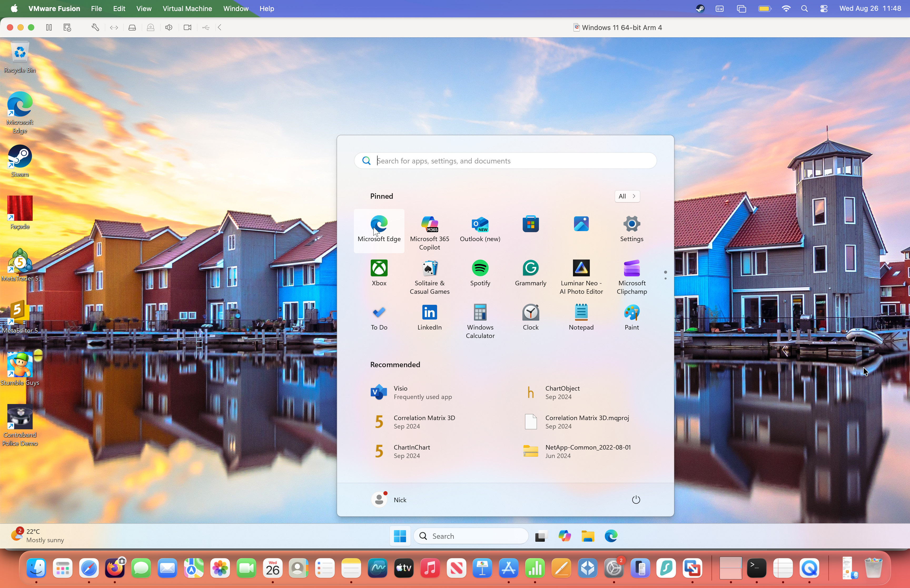Click the Windows Start button on taskbar
Viewport: 910px width, 588px height.
pos(400,536)
